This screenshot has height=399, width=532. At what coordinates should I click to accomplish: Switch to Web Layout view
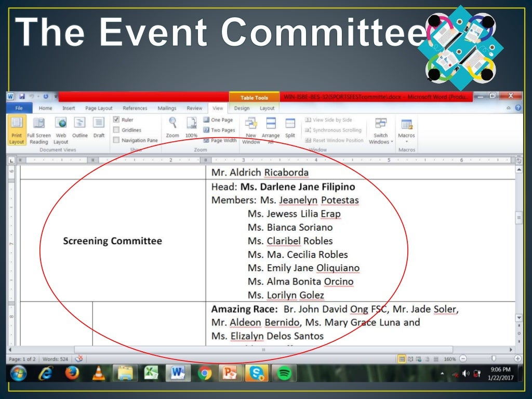tap(61, 130)
